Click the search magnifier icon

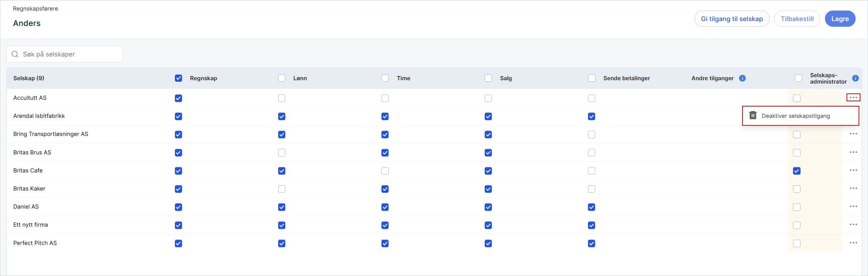pos(15,54)
